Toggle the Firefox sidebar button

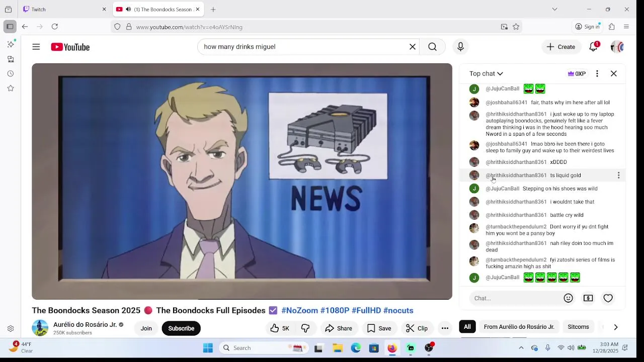(10, 27)
